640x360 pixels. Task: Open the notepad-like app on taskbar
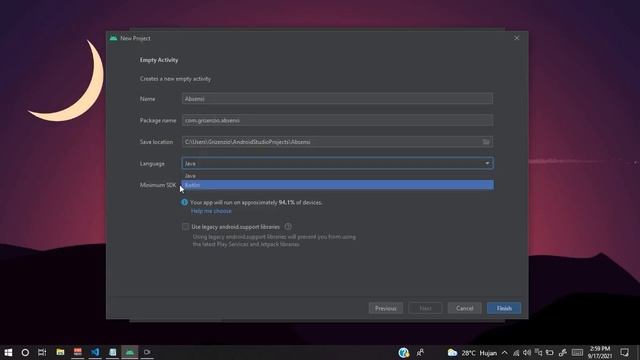point(113,352)
